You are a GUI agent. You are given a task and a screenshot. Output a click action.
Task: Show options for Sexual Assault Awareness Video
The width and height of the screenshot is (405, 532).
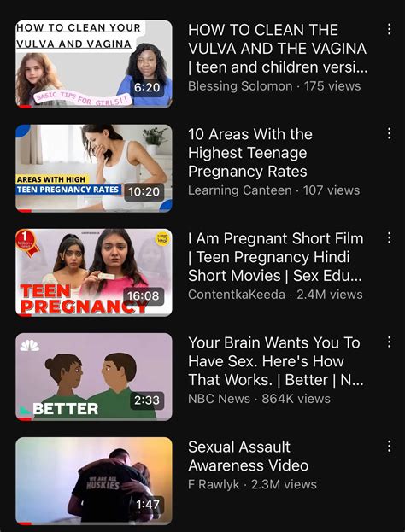[389, 446]
